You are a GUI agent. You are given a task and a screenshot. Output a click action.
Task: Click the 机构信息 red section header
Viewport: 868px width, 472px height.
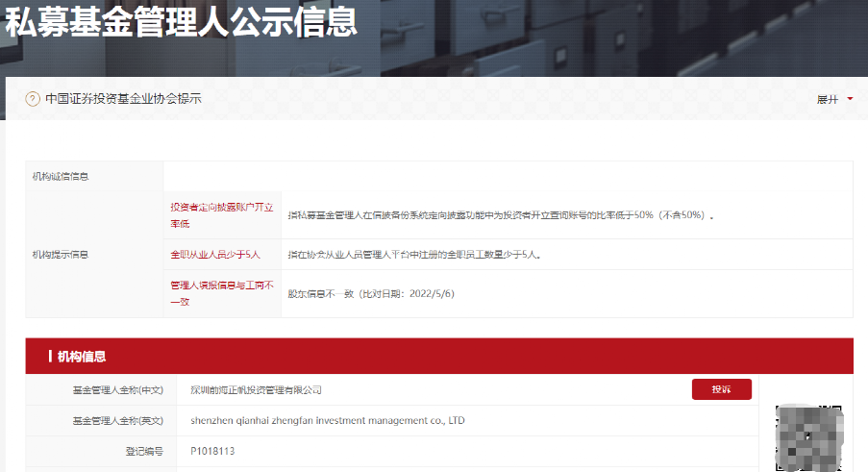point(82,357)
